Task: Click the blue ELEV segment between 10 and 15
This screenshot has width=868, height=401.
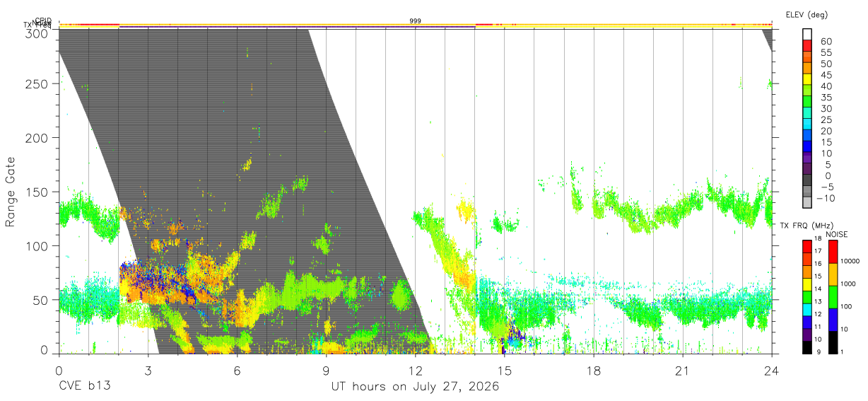Action: (x=807, y=147)
